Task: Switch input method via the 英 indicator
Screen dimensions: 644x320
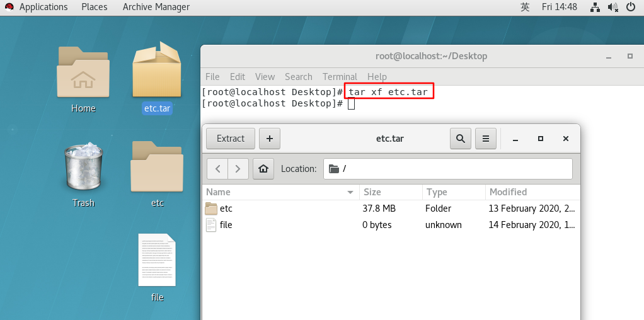Action: pyautogui.click(x=525, y=7)
